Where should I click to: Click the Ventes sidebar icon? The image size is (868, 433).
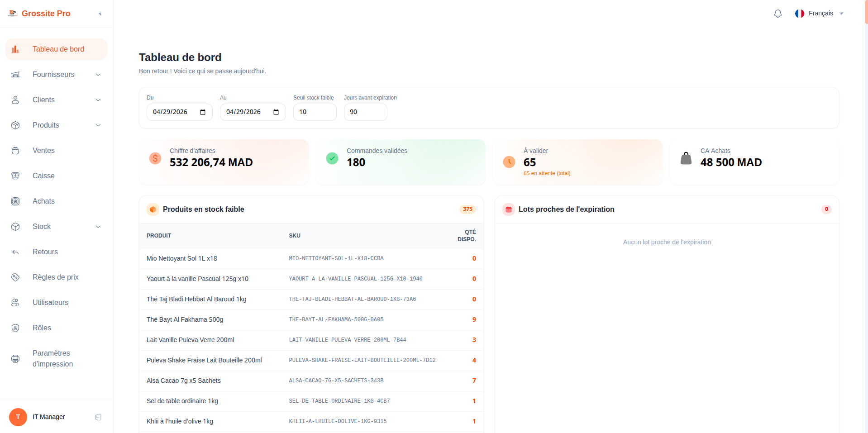point(15,151)
